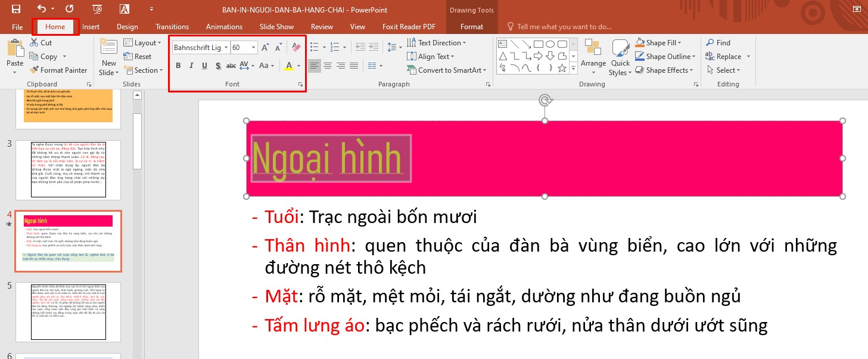Click Replace in the Editing group
This screenshot has height=359, width=868.
(727, 56)
